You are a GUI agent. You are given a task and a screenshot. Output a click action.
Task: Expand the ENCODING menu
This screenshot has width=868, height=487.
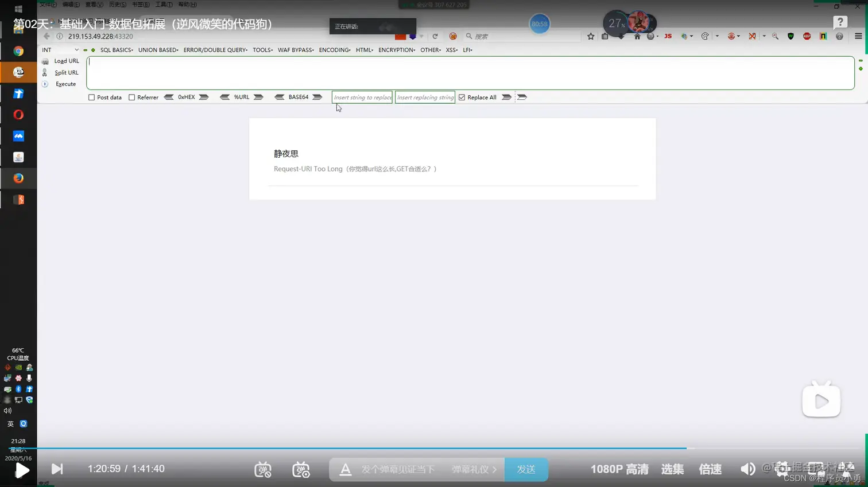click(x=335, y=50)
